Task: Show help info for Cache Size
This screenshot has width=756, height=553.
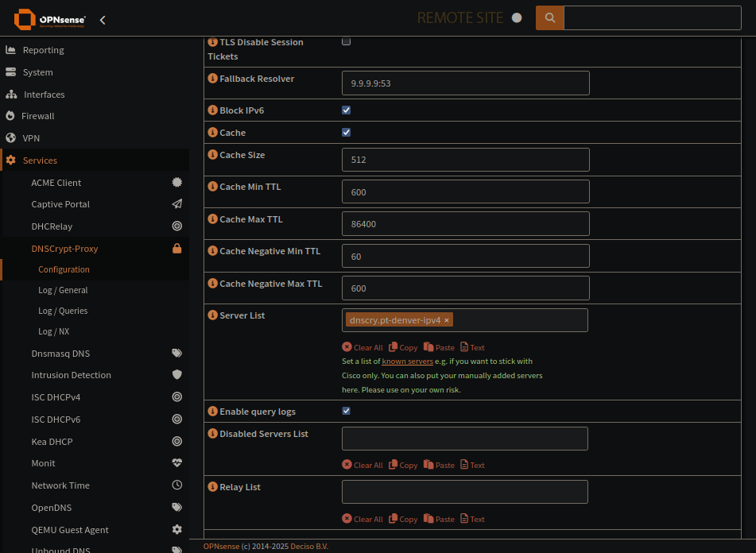Action: (212, 154)
